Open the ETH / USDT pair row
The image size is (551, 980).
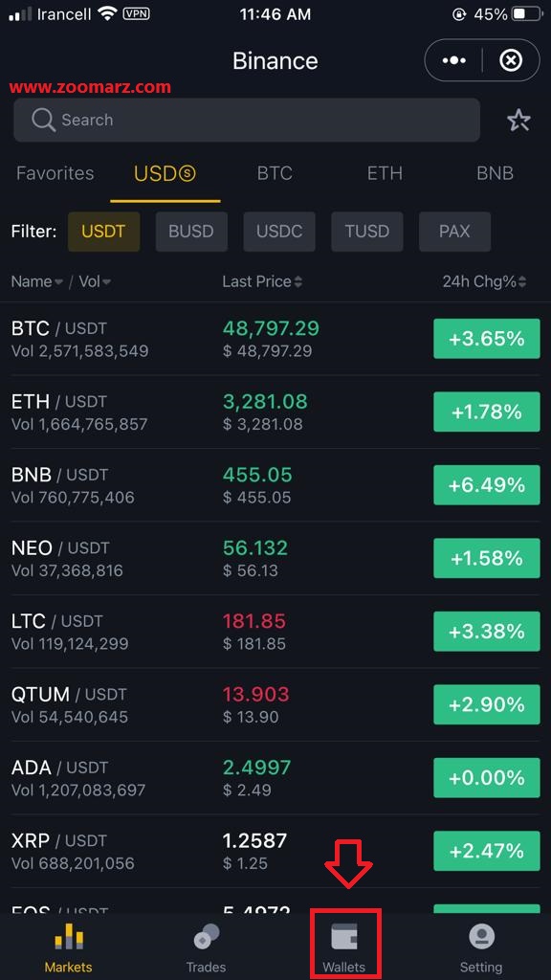275,412
